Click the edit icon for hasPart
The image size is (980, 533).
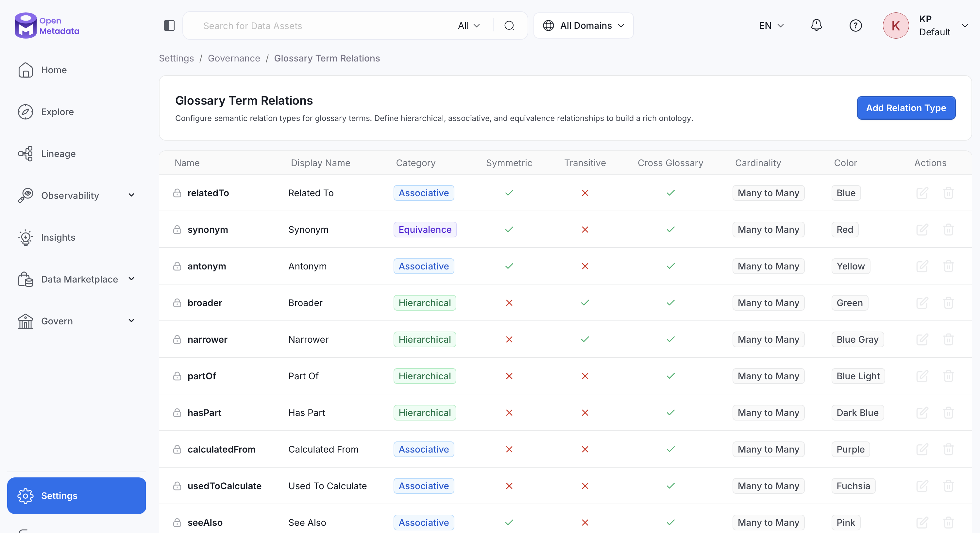click(x=922, y=412)
